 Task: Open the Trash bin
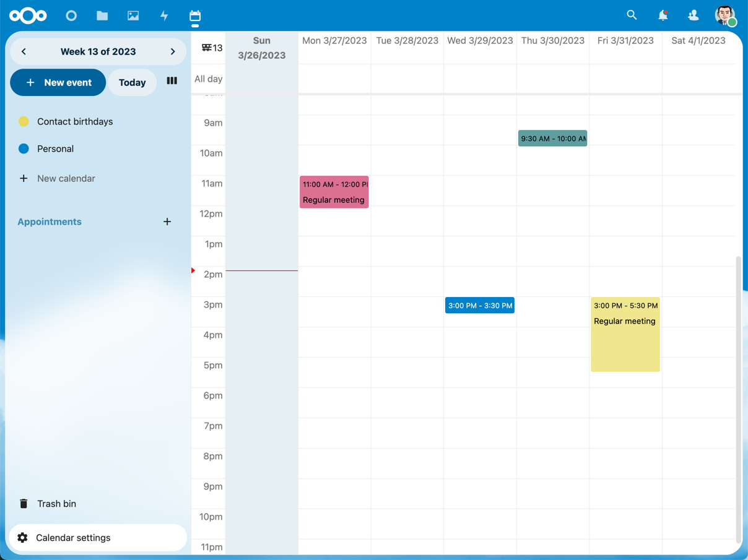click(56, 504)
